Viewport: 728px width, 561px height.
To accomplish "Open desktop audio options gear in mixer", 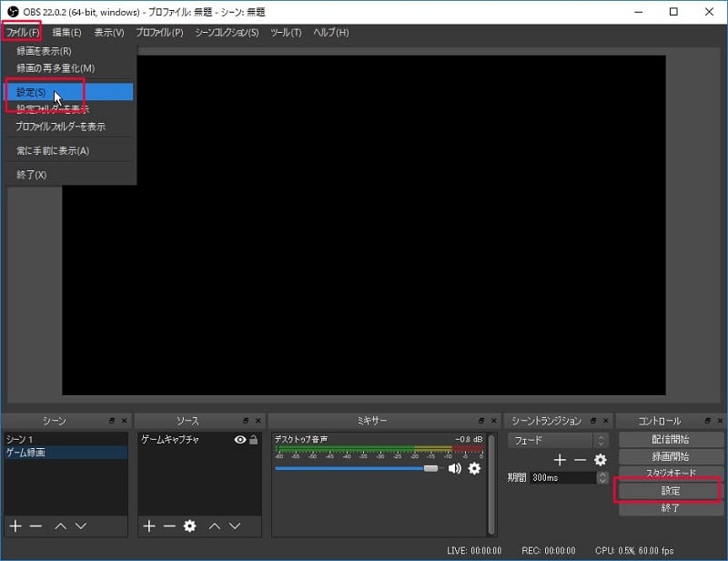I will point(474,468).
